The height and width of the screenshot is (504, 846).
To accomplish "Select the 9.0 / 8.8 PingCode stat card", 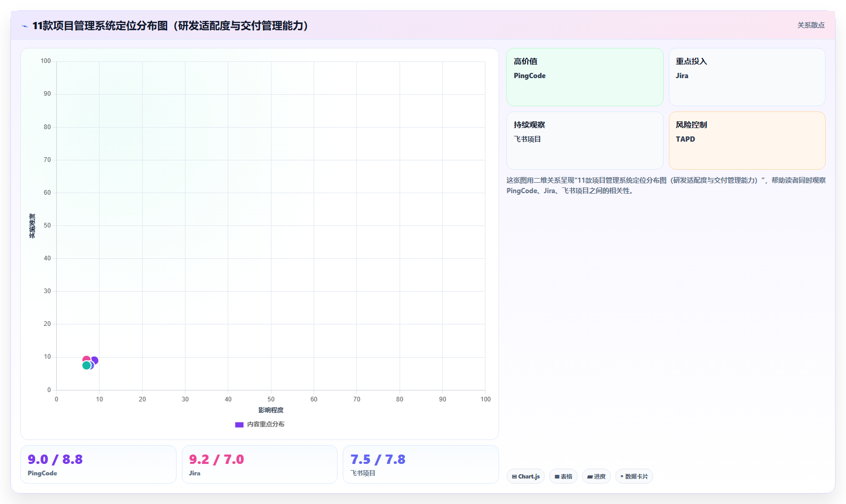I will [x=98, y=464].
